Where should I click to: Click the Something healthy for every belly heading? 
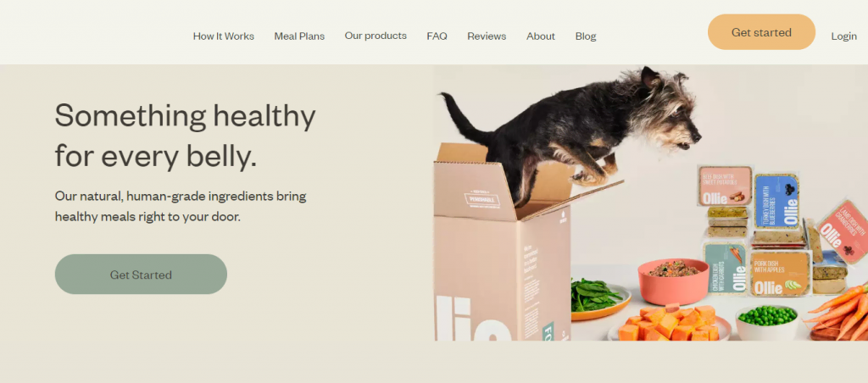point(185,135)
